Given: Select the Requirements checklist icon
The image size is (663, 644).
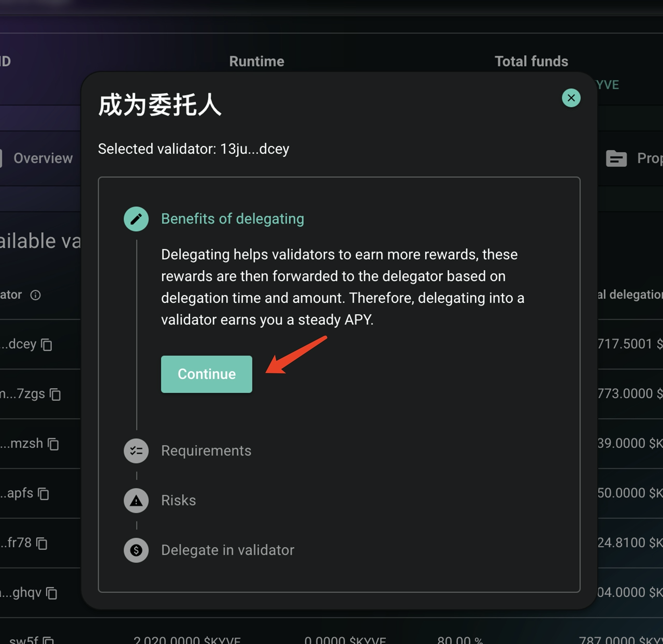Looking at the screenshot, I should point(136,451).
